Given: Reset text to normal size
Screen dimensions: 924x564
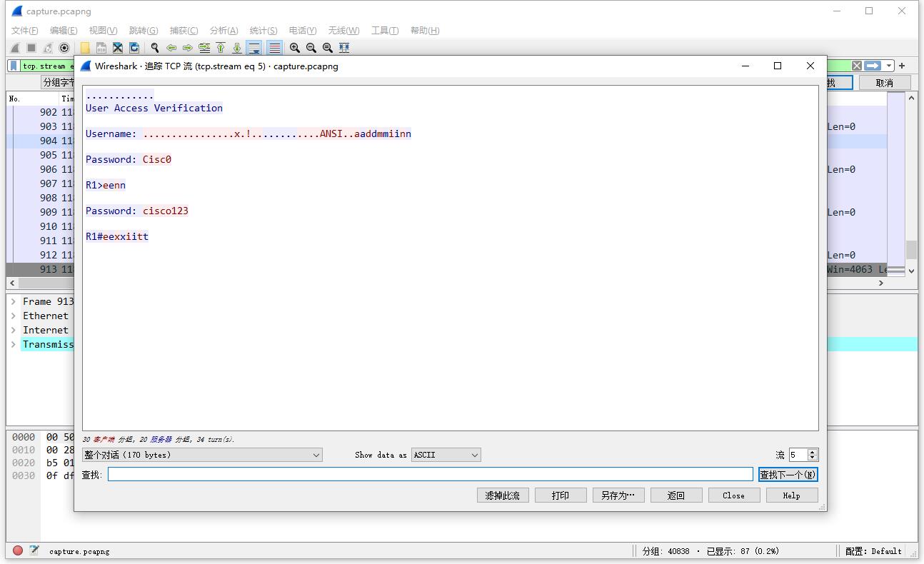Looking at the screenshot, I should pos(328,48).
